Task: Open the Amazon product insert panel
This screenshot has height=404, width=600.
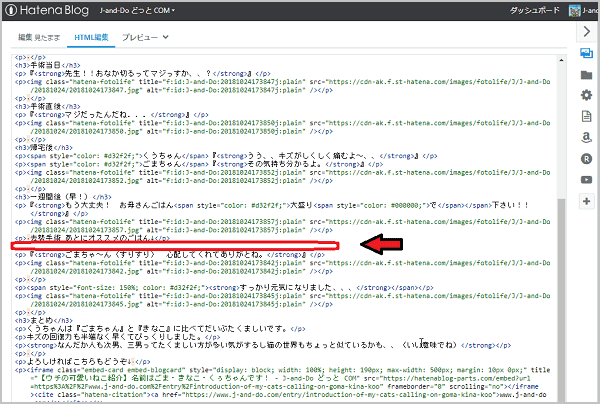Action: (x=586, y=137)
